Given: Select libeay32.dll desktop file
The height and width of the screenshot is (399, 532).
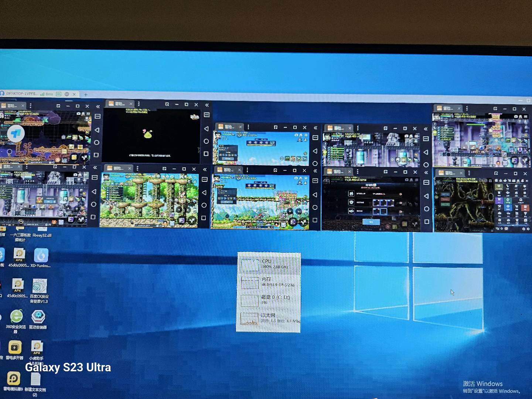Looking at the screenshot, I should [x=42, y=232].
